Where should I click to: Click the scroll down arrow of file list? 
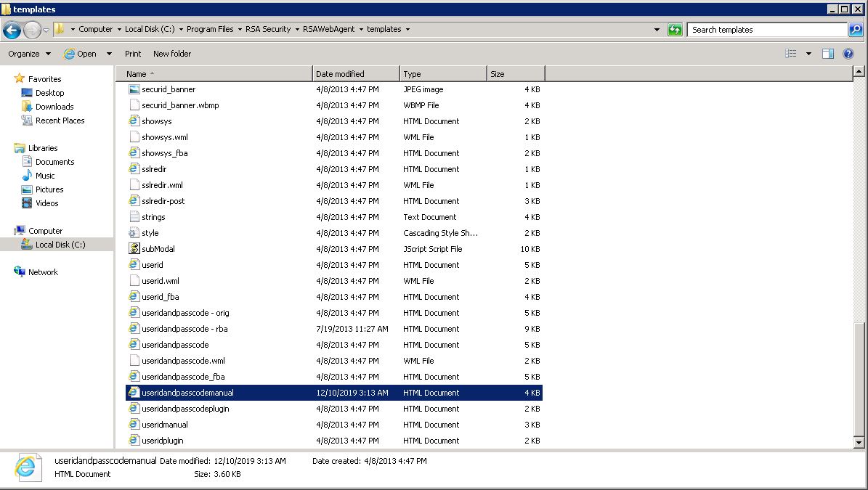859,441
